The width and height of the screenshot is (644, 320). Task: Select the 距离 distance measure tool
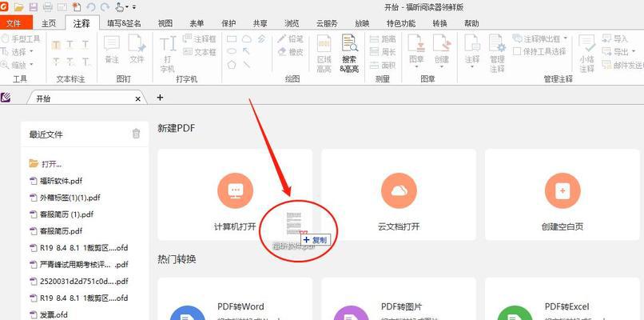tap(383, 39)
